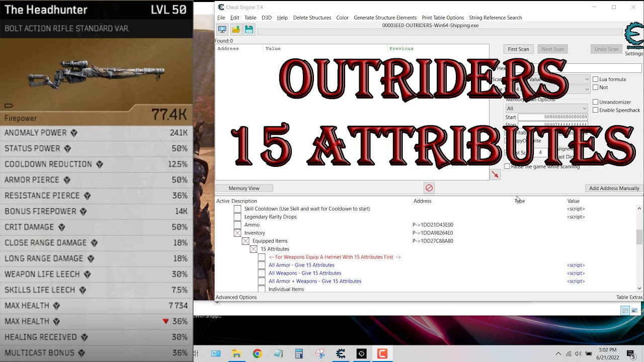Click the diamond icon beside MULTICAST BONUS
This screenshot has height=362, width=644.
coord(82,353)
